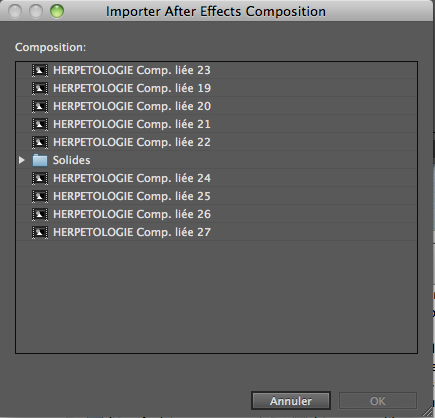Click composition icon of Comp. liée 27
Viewport: 435px width, 418px height.
point(40,232)
